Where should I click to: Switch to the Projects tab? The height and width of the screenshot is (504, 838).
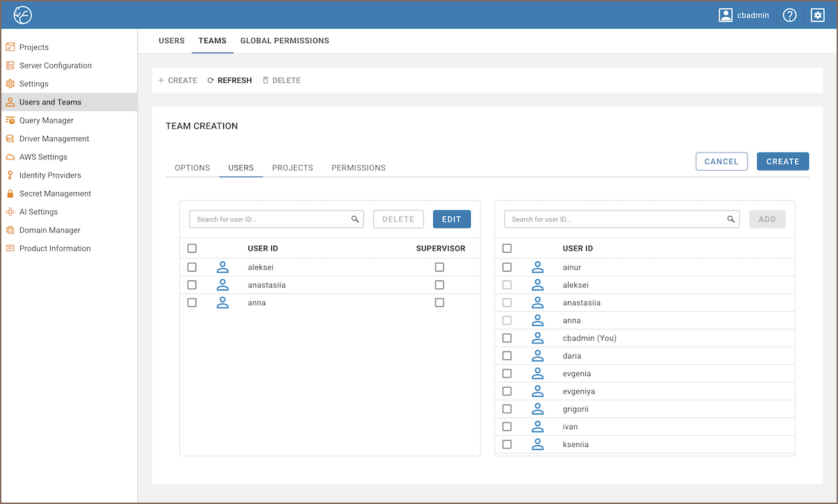[292, 168]
